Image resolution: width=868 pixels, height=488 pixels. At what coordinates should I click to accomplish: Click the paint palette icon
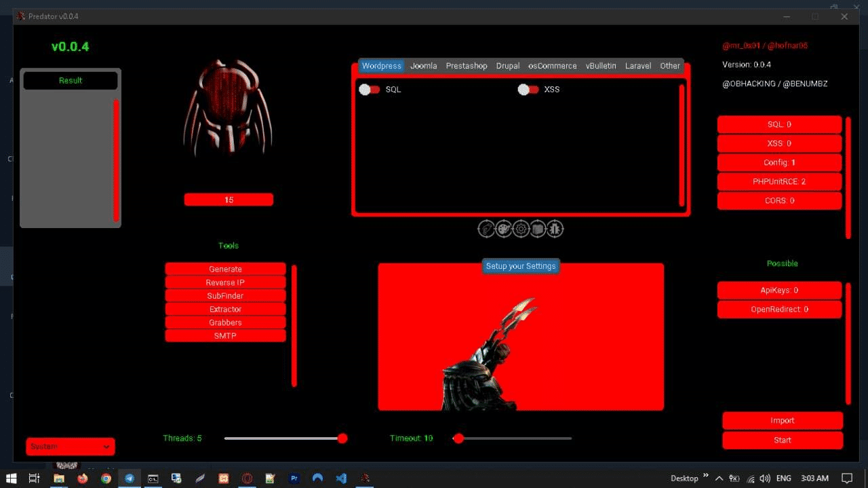tap(503, 229)
